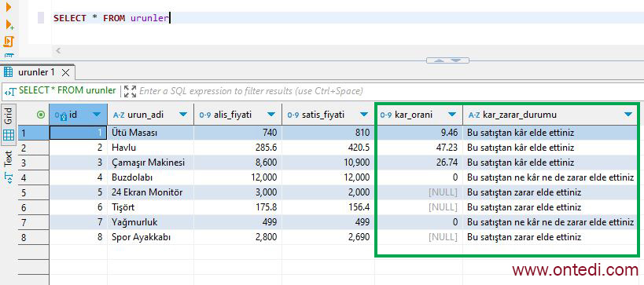
Task: Click the A-Z type icon of kar_zarar_durumu
Action: coord(474,115)
